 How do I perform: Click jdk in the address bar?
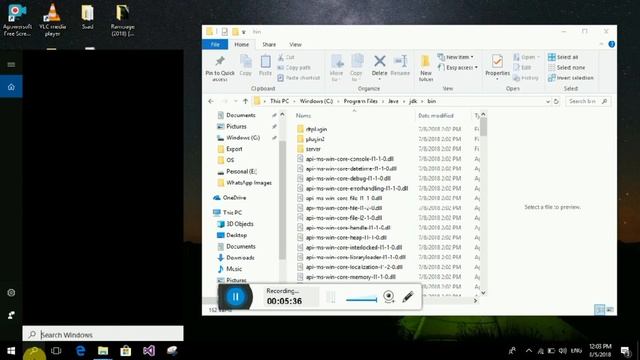coord(413,101)
